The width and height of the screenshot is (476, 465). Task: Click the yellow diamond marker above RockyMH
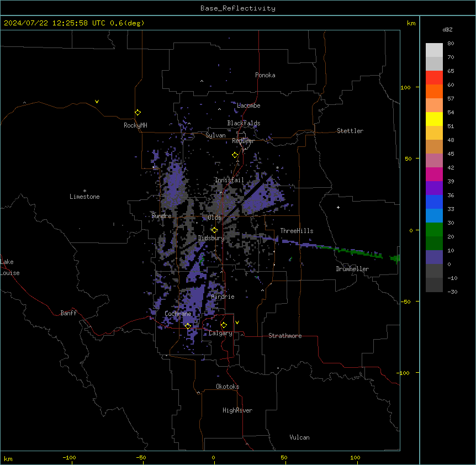tap(137, 113)
